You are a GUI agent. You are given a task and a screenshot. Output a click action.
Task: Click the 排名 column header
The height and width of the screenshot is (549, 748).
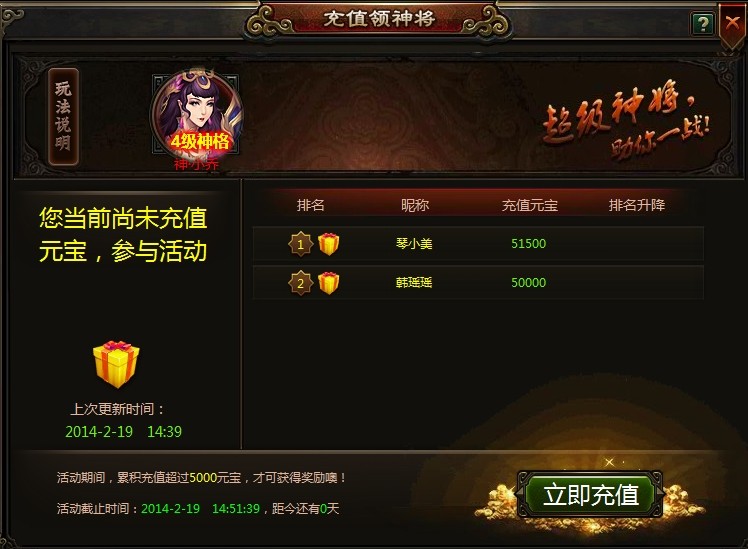click(311, 205)
